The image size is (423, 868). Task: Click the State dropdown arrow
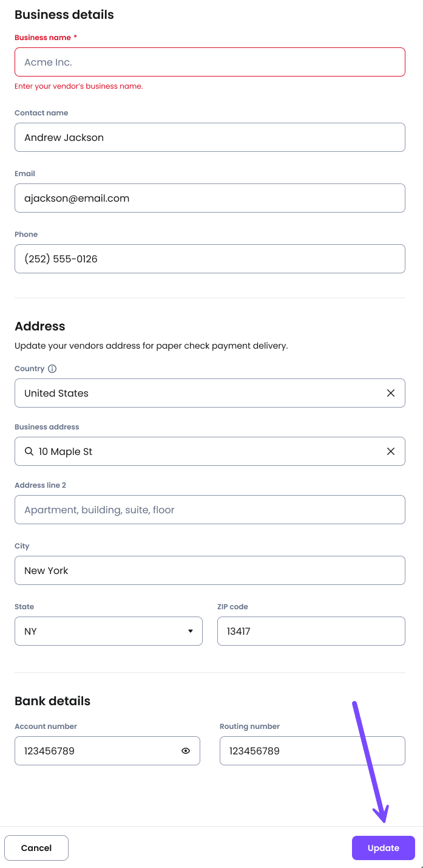(191, 631)
